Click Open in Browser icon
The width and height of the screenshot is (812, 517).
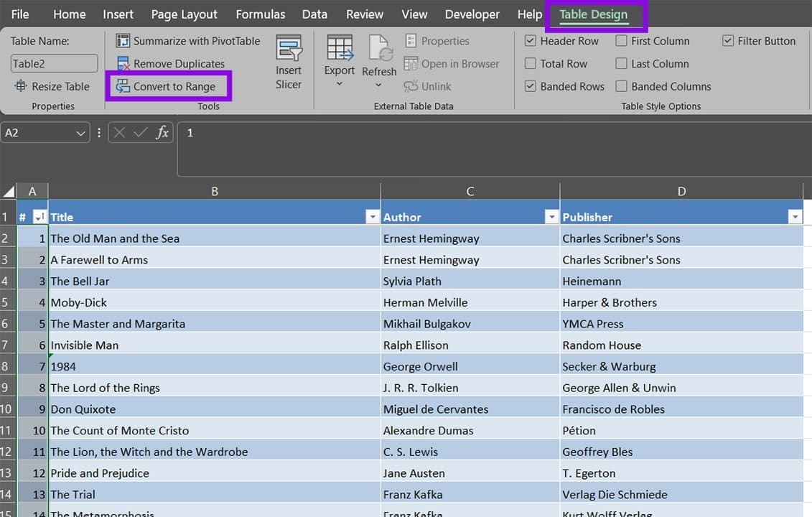[411, 64]
